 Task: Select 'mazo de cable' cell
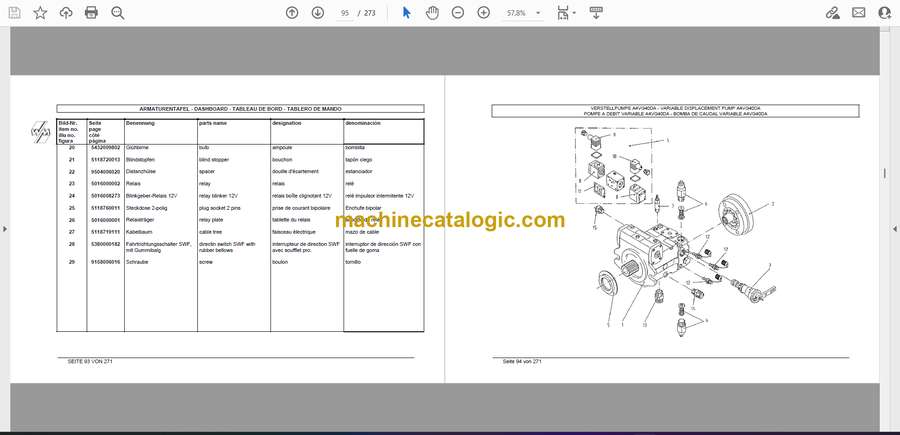coord(362,232)
